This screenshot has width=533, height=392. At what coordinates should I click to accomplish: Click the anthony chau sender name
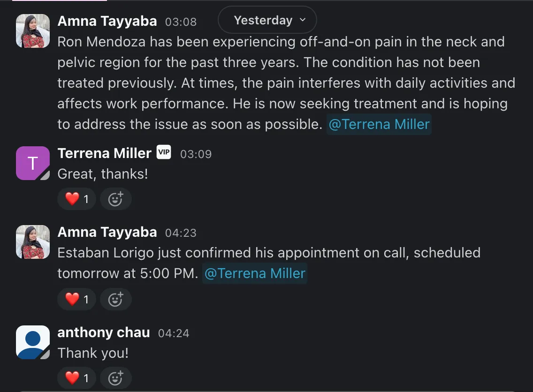click(x=104, y=332)
